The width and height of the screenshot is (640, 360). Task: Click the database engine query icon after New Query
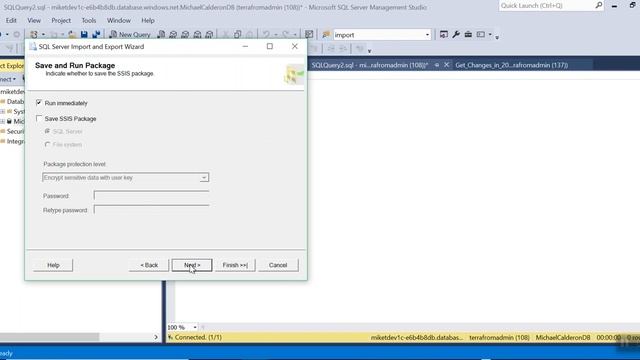coord(161,35)
